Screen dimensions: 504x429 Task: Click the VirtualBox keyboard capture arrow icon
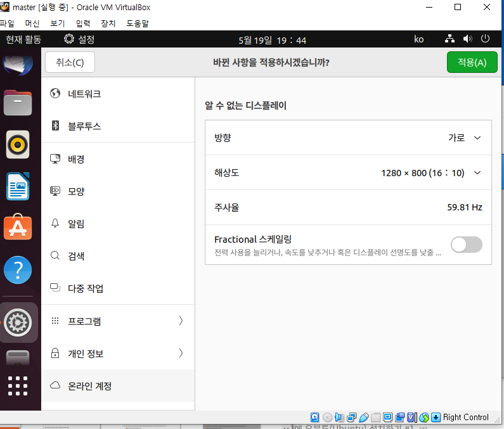tap(436, 418)
